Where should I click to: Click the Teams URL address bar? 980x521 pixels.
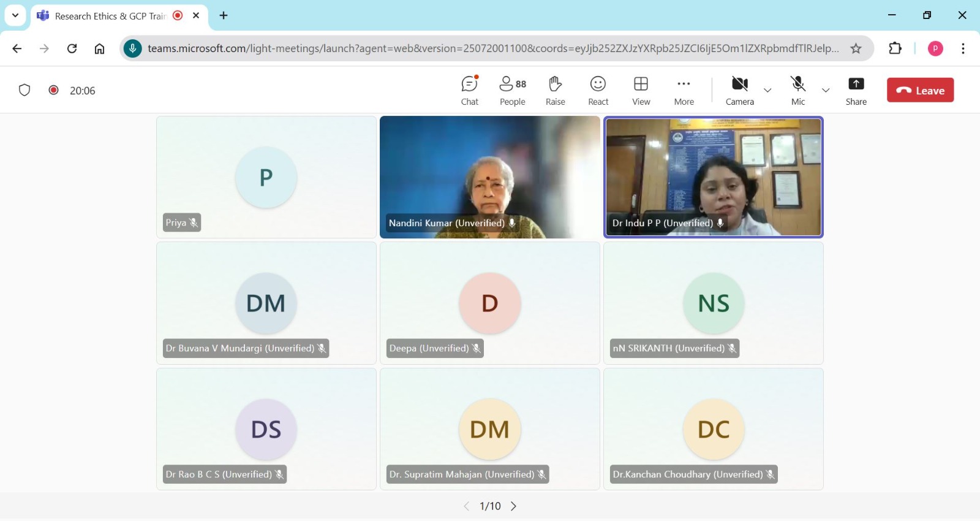point(490,48)
